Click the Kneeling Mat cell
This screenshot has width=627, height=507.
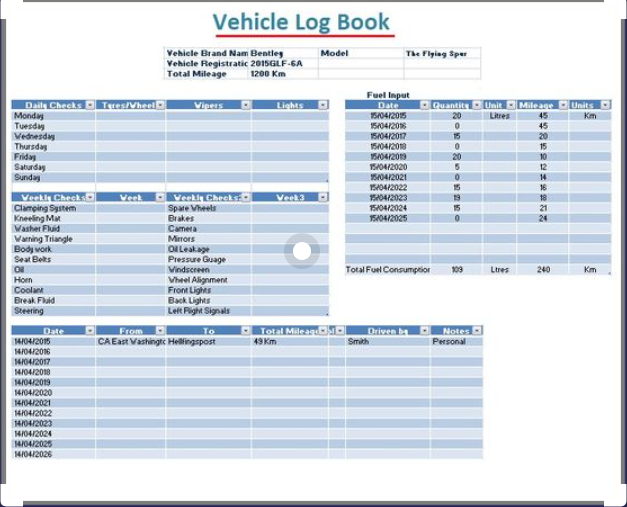pos(53,218)
